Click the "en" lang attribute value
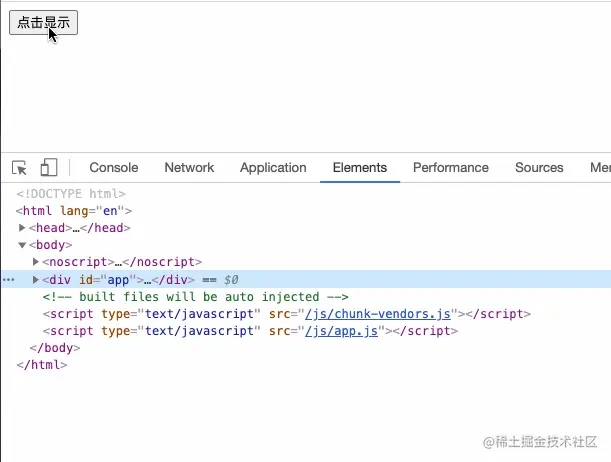This screenshot has height=462, width=611. click(x=110, y=211)
